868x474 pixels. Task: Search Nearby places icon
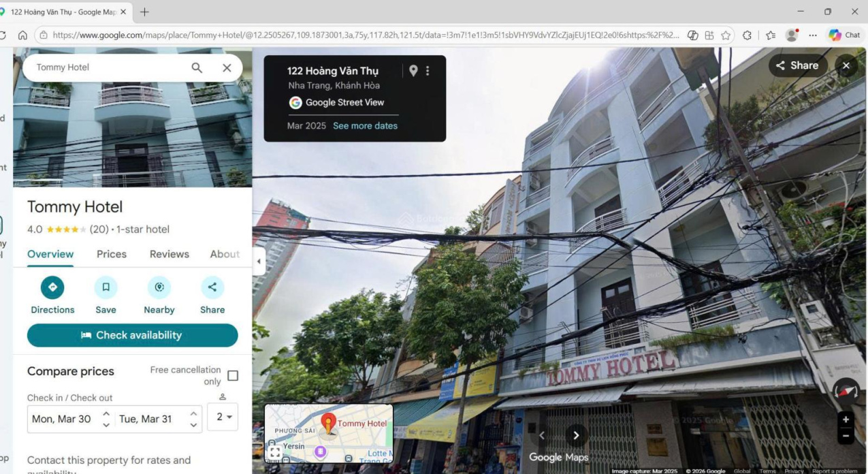click(x=159, y=287)
